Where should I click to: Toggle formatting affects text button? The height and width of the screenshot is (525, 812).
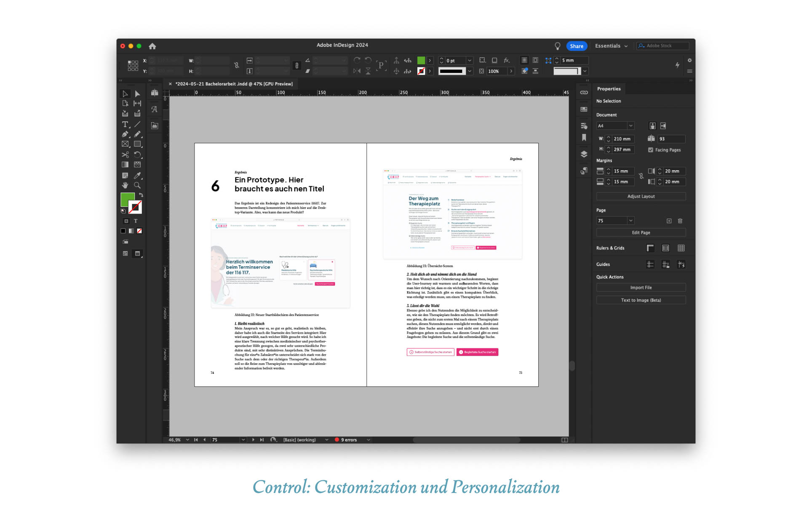[136, 221]
